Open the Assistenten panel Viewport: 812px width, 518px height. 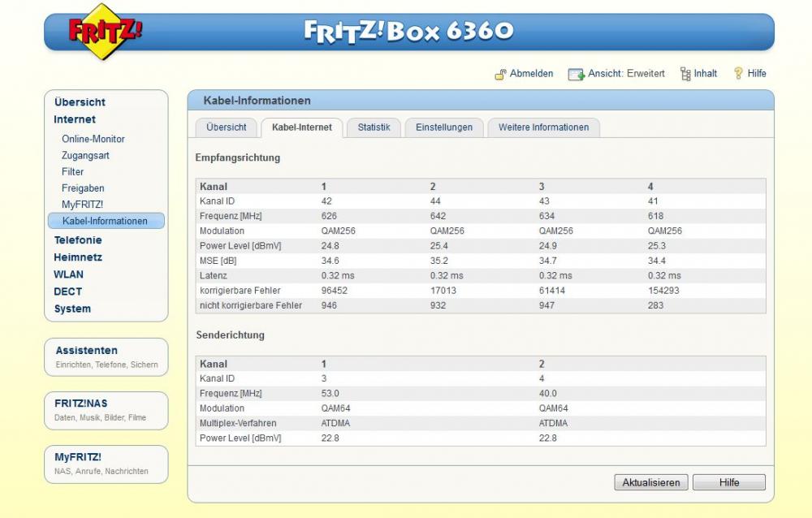tap(86, 351)
